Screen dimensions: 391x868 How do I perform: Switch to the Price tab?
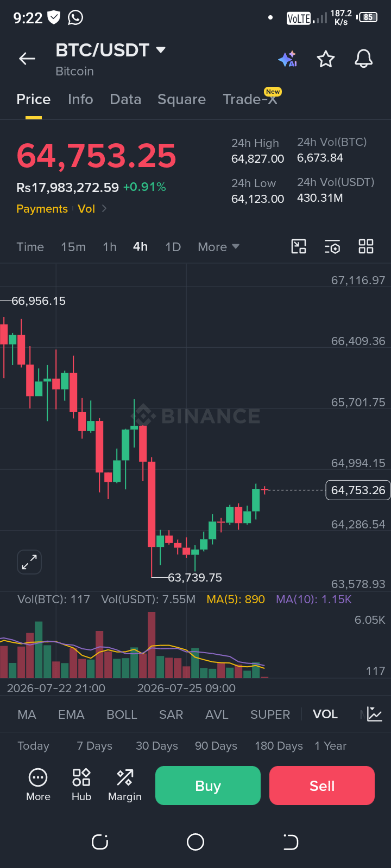pyautogui.click(x=34, y=99)
